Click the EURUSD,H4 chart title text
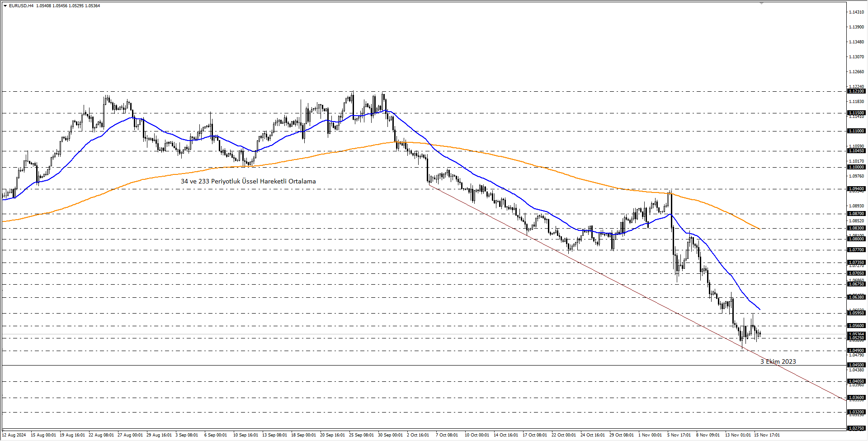Viewport: 868px width, 441px height. coord(21,6)
